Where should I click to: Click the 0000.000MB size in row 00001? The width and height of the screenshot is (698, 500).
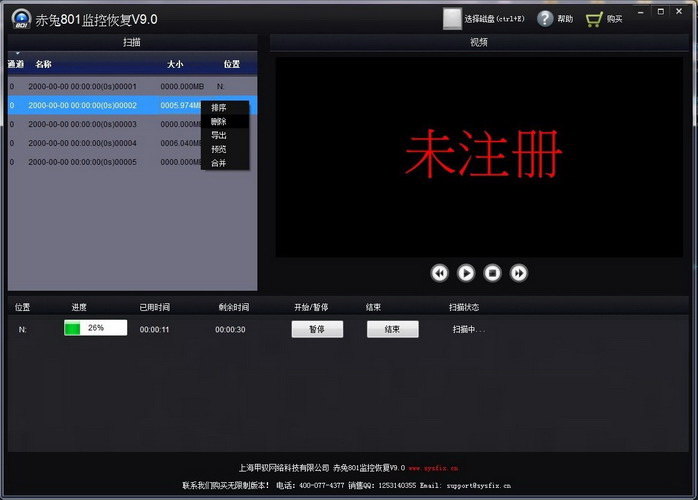pyautogui.click(x=182, y=86)
